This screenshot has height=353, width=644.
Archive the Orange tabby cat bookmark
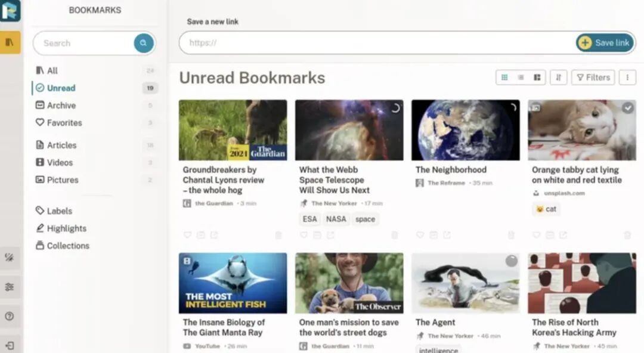point(550,235)
